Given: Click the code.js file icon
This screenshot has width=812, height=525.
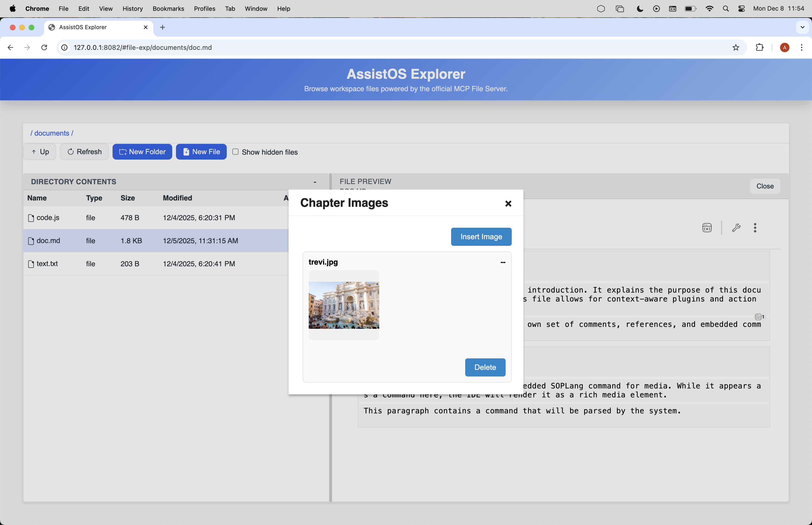Looking at the screenshot, I should [31, 218].
